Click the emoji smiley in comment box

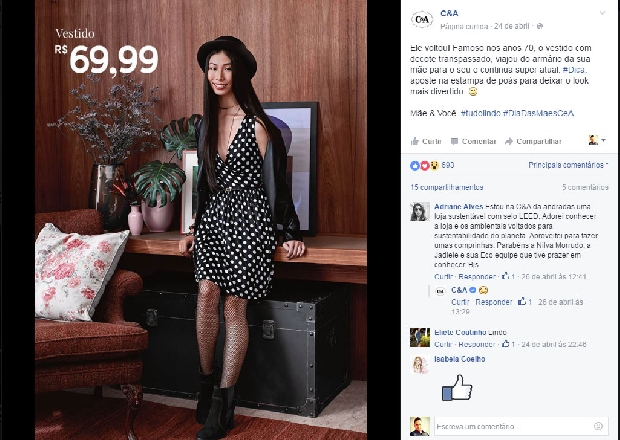click(598, 426)
